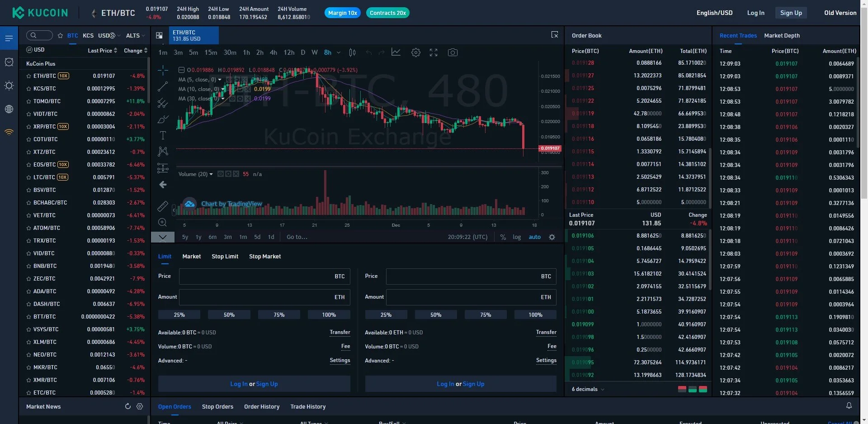
Task: Open the 6 decimals dropdown
Action: coord(588,389)
